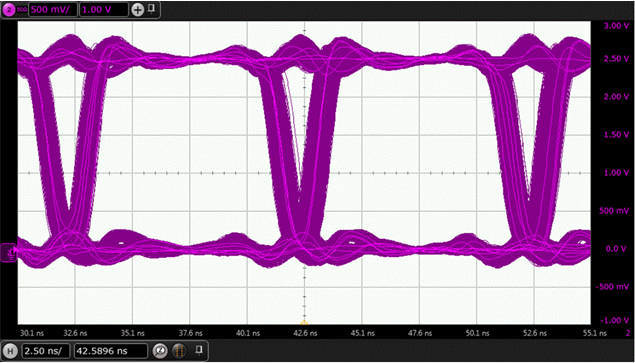Screen dimensions: 635x363
Task: Click the 47.6 ns time axis label
Action: [x=420, y=333]
